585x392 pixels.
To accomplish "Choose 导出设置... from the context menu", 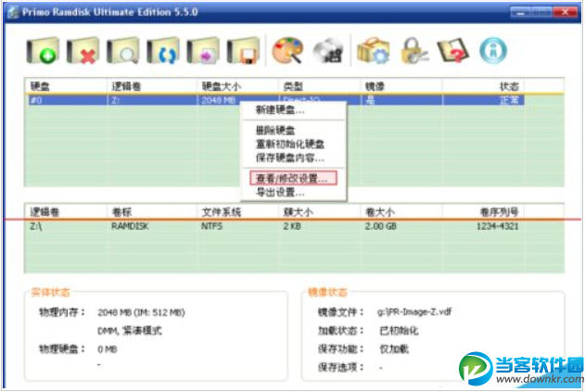I will pyautogui.click(x=280, y=193).
